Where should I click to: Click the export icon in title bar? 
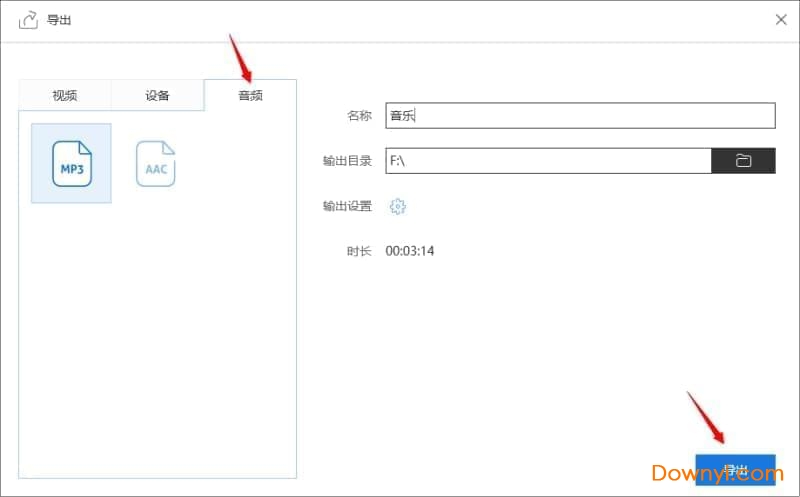(28, 19)
